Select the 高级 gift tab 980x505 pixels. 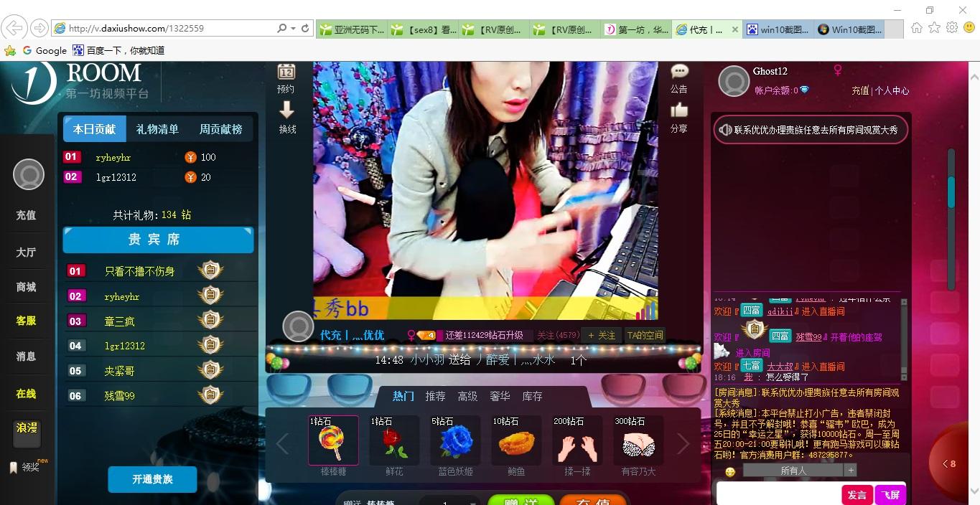pos(467,396)
